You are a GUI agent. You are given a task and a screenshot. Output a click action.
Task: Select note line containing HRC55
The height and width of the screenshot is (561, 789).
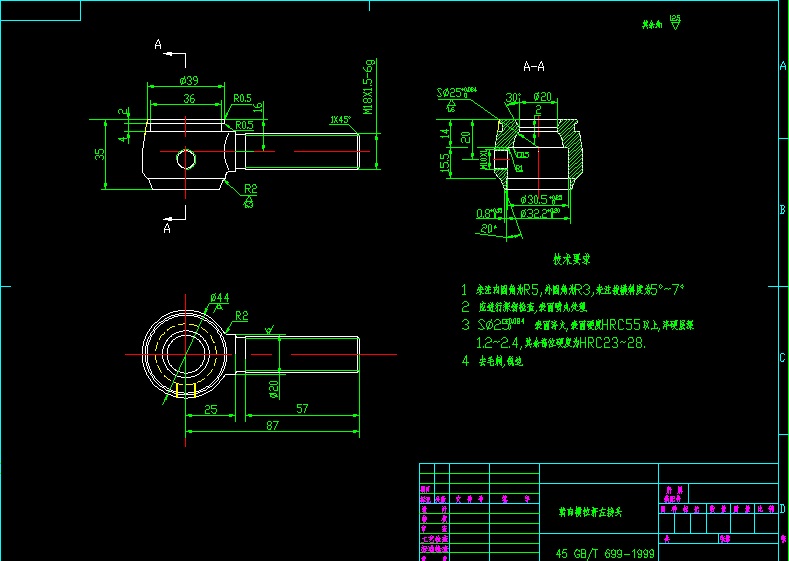[x=578, y=325]
